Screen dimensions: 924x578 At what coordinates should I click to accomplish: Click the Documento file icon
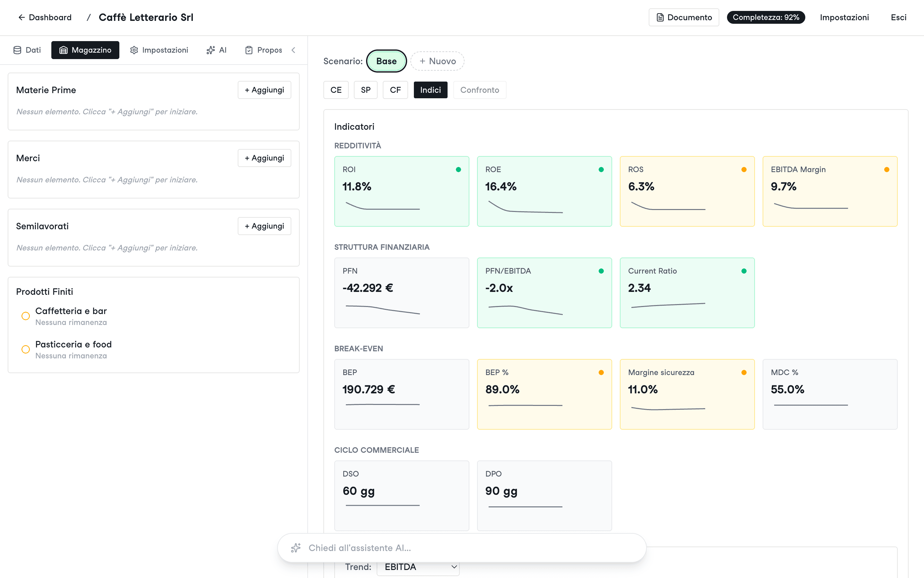660,17
